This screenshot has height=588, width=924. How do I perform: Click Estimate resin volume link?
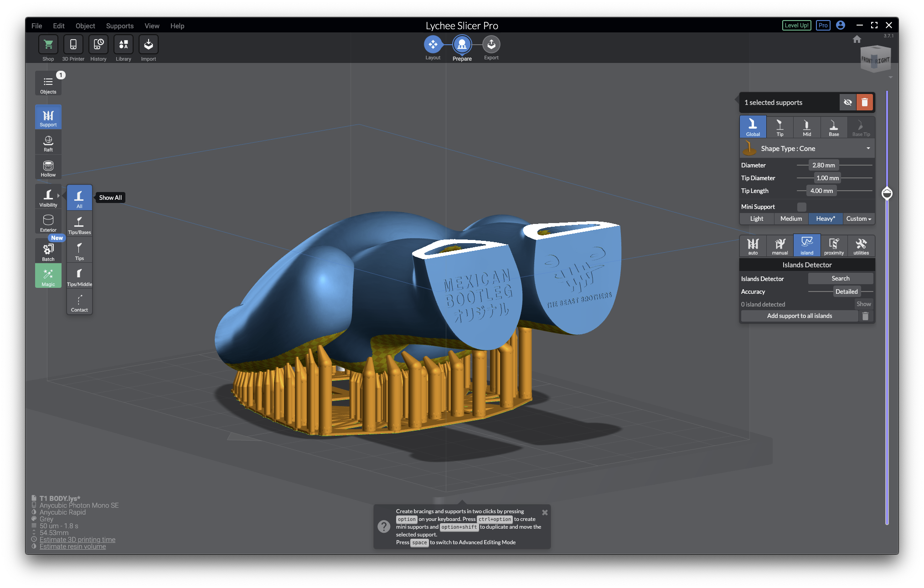(72, 546)
